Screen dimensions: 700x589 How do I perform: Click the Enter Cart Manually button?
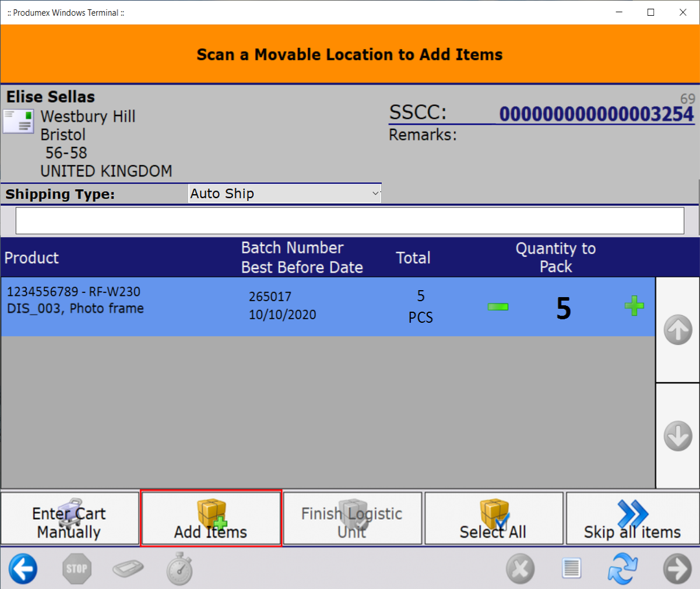click(x=70, y=519)
